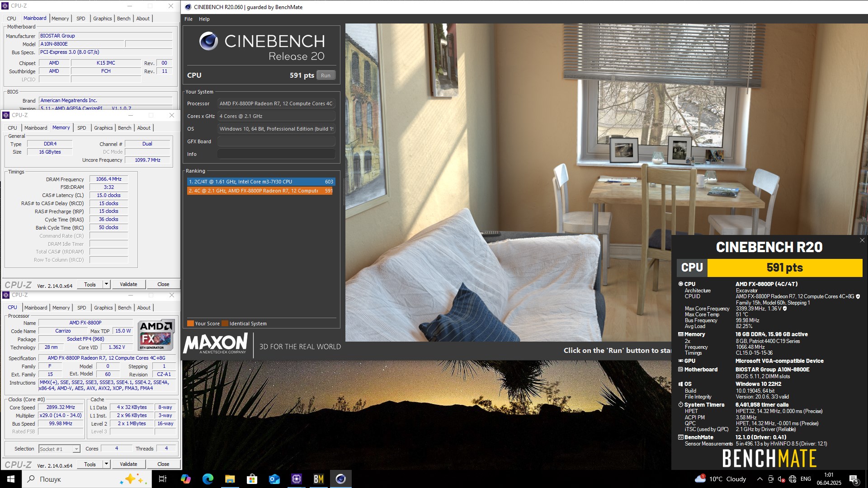Open the weather widget showing 10°C Cloudy
Image resolution: width=868 pixels, height=488 pixels.
pos(721,479)
